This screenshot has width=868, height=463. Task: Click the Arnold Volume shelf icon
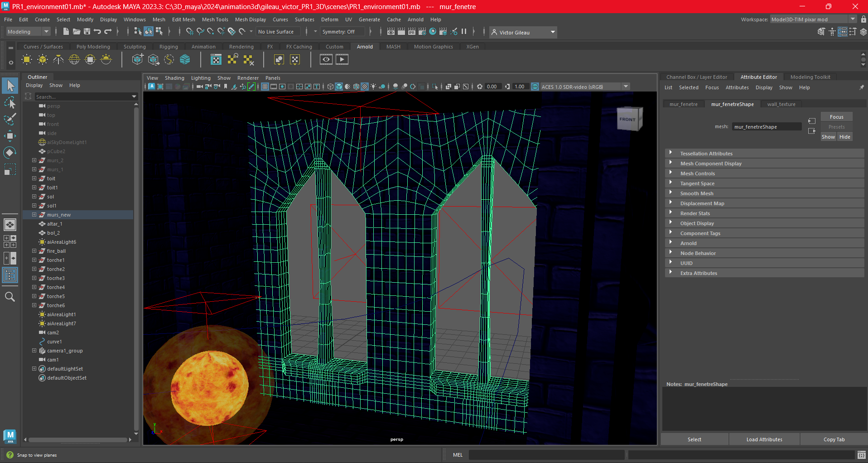pos(185,59)
